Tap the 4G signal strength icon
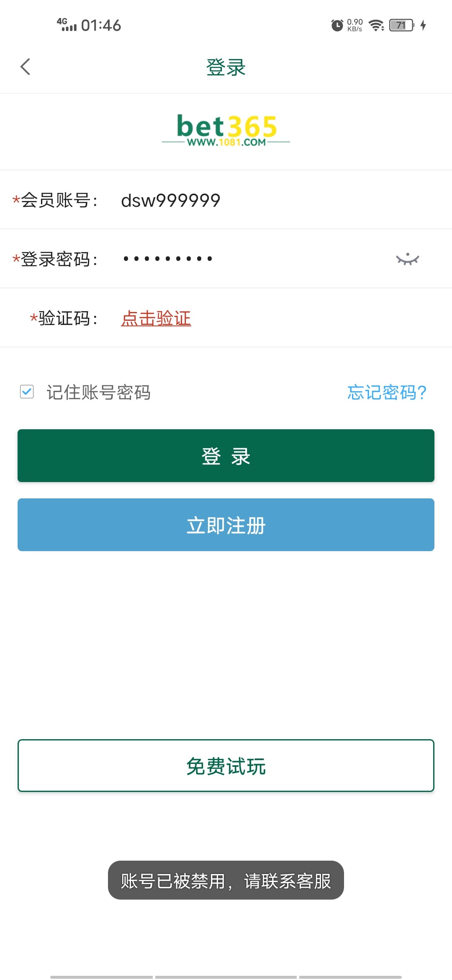Image resolution: width=452 pixels, height=980 pixels. point(67,25)
